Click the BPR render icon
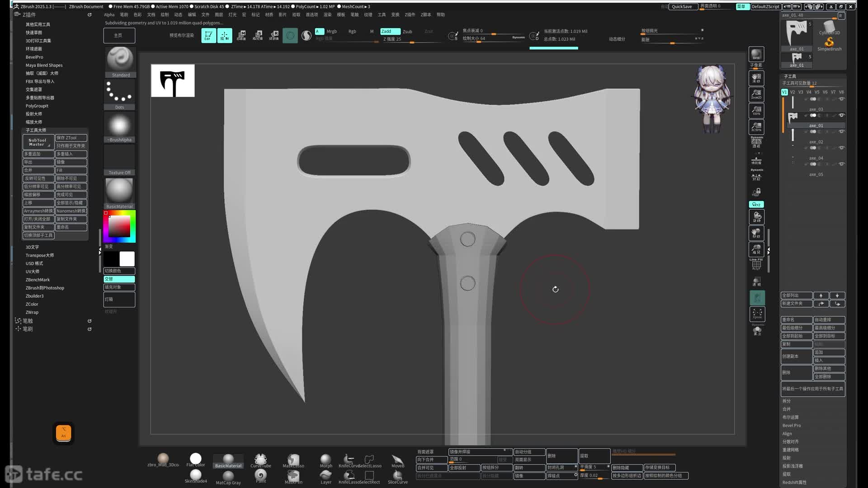This screenshot has height=488, width=868. (756, 54)
